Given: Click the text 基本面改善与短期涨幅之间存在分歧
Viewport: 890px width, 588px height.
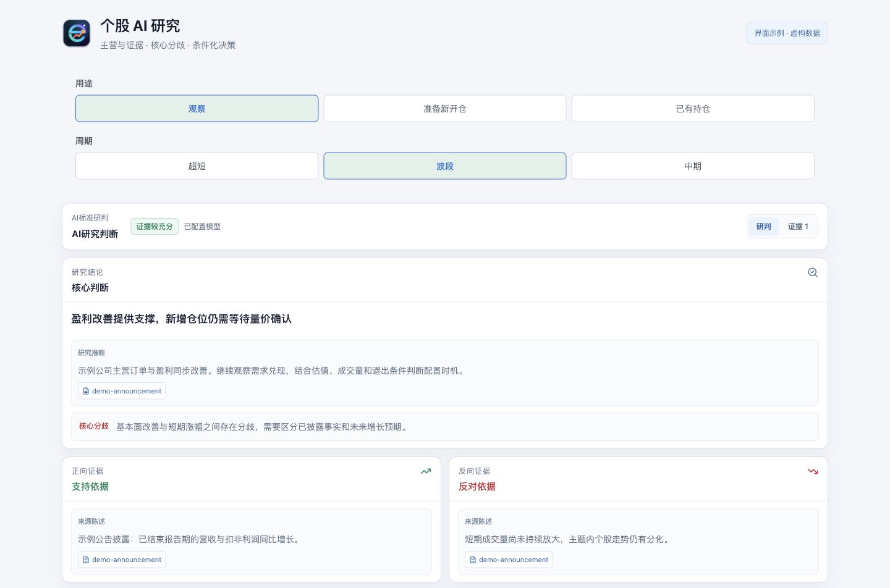Looking at the screenshot, I should (x=185, y=427).
